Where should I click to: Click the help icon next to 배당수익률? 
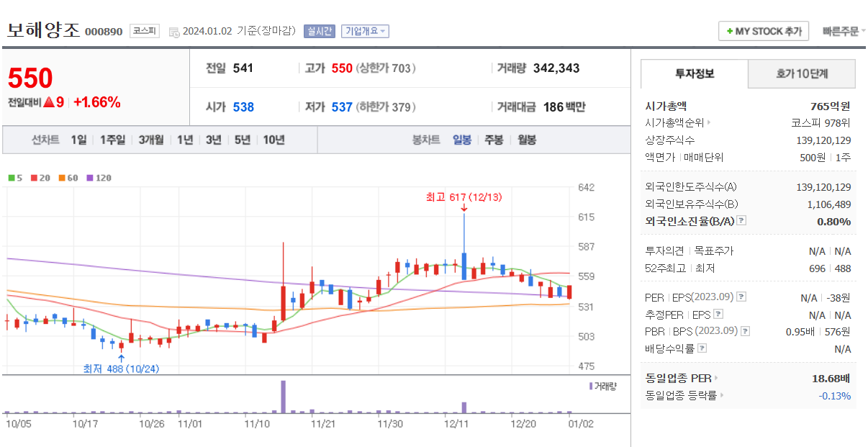(x=702, y=348)
